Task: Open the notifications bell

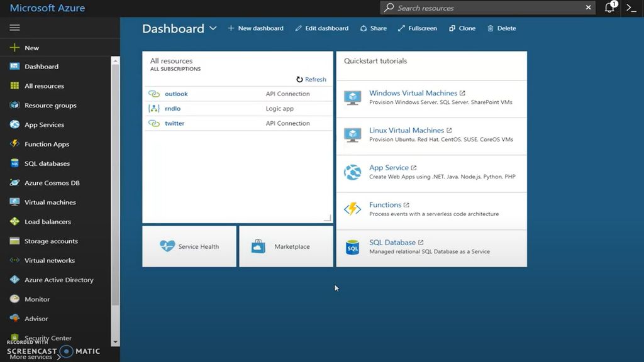Action: tap(609, 8)
